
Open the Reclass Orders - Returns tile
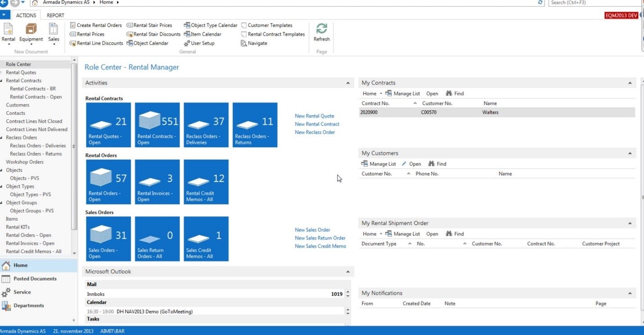pos(255,125)
